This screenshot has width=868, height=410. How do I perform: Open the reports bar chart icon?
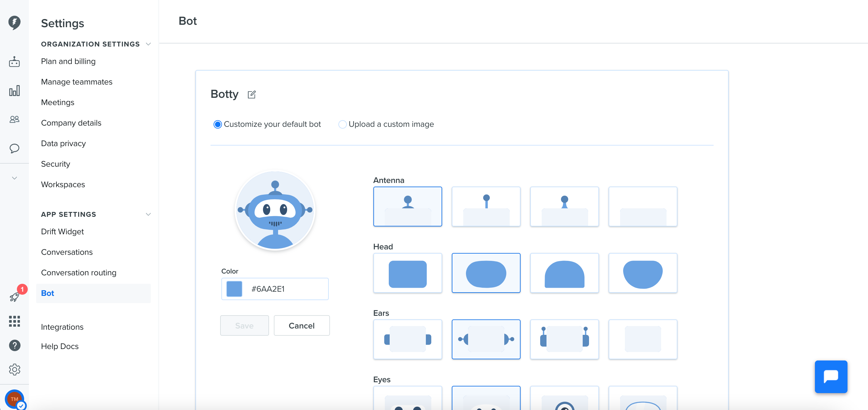tap(14, 91)
